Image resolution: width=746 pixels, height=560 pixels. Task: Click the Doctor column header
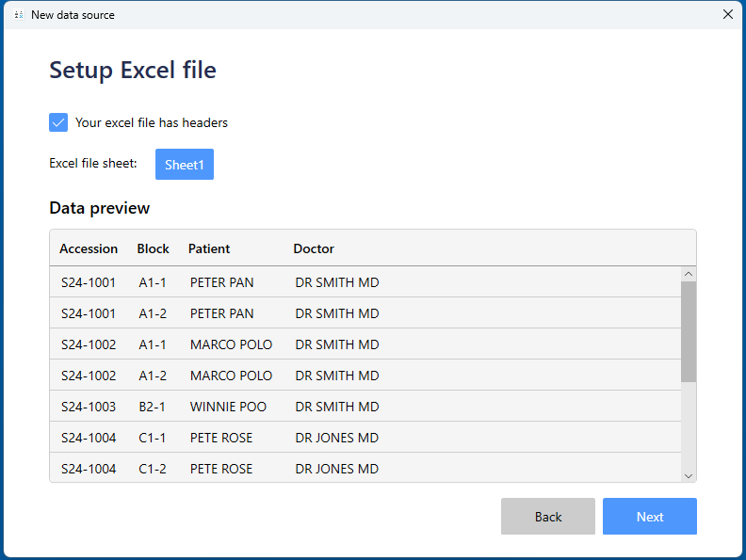(314, 248)
